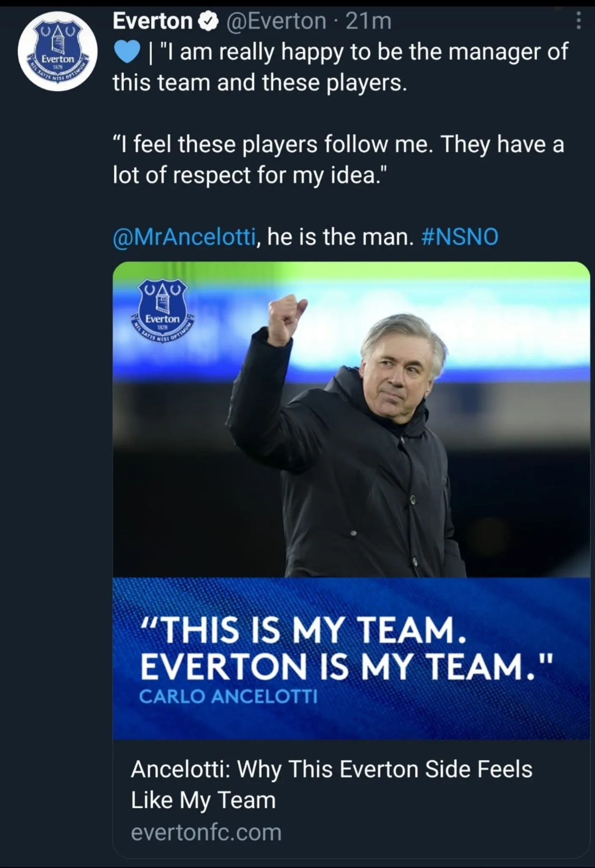Click the "lot of respect for my idea" line
595x868 pixels.
[249, 175]
